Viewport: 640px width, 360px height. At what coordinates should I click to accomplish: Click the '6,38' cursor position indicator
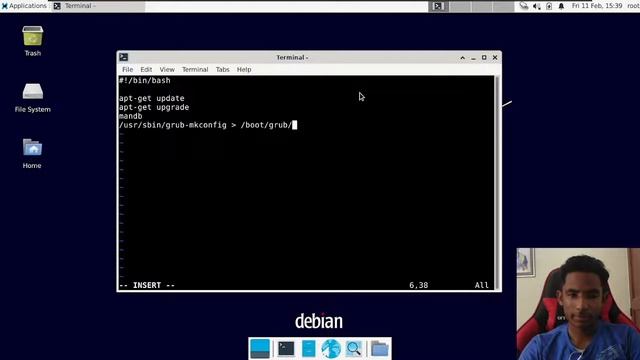(x=419, y=285)
